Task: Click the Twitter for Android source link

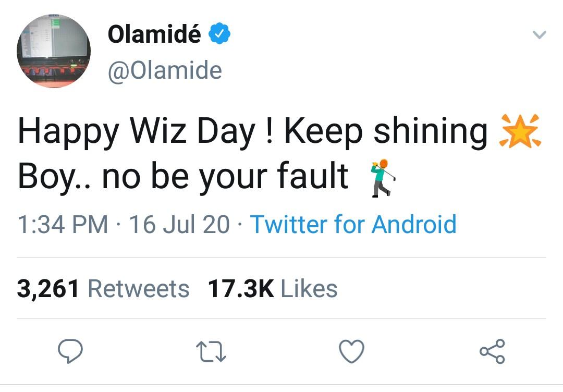Action: (x=353, y=224)
